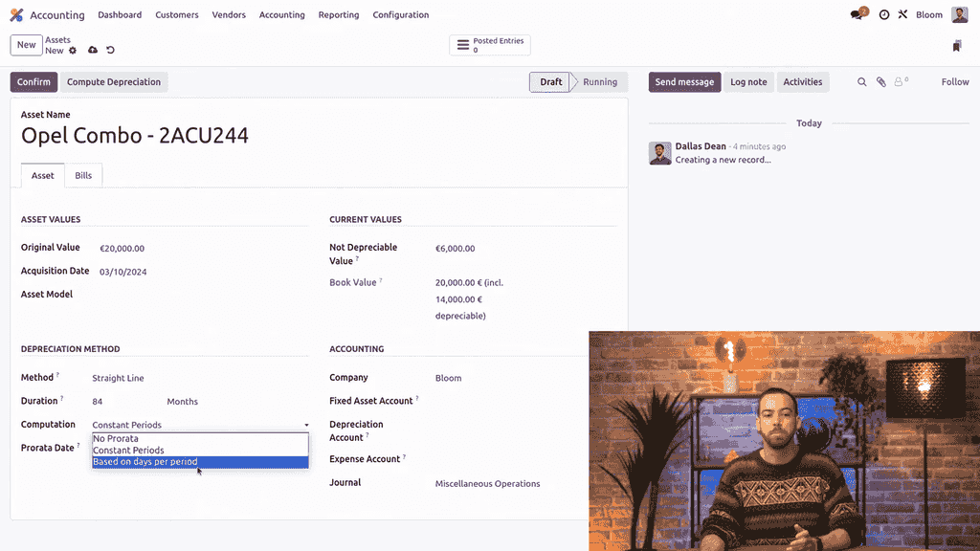The width and height of the screenshot is (980, 551).
Task: Click the discard changes undo icon
Action: [110, 51]
